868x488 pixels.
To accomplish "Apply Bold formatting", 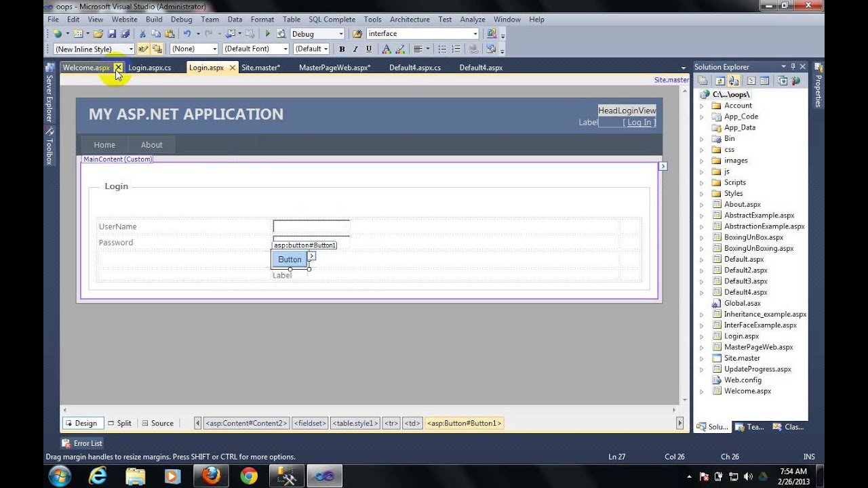I will pos(342,49).
